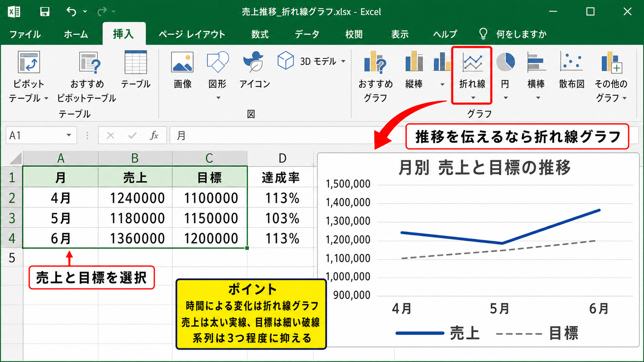Insert a 画像

(x=183, y=70)
